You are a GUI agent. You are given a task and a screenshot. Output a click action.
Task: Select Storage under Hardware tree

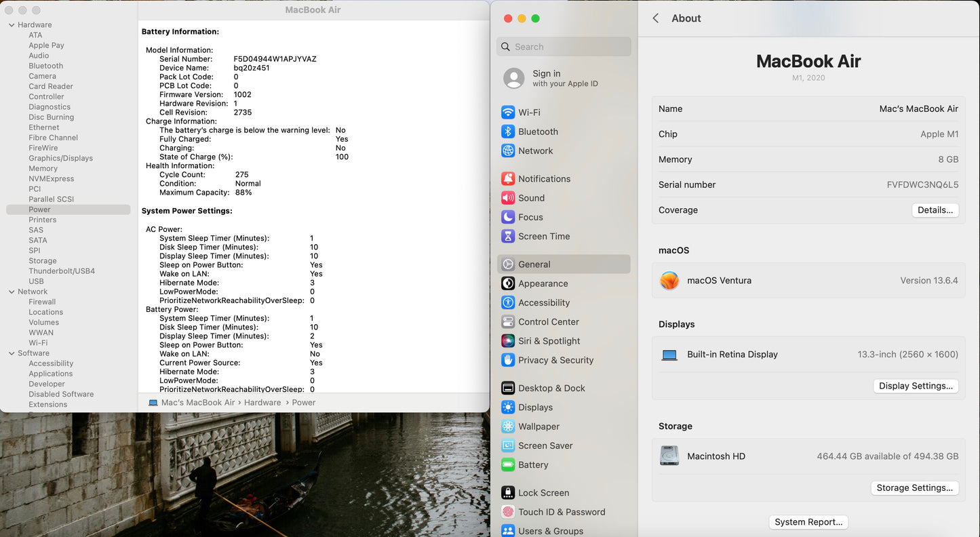pos(43,261)
